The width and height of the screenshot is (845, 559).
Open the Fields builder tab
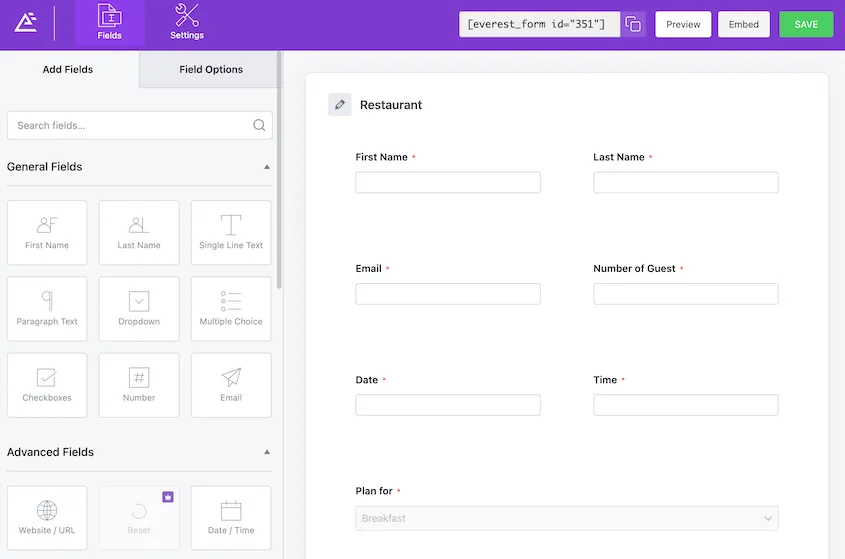109,23
